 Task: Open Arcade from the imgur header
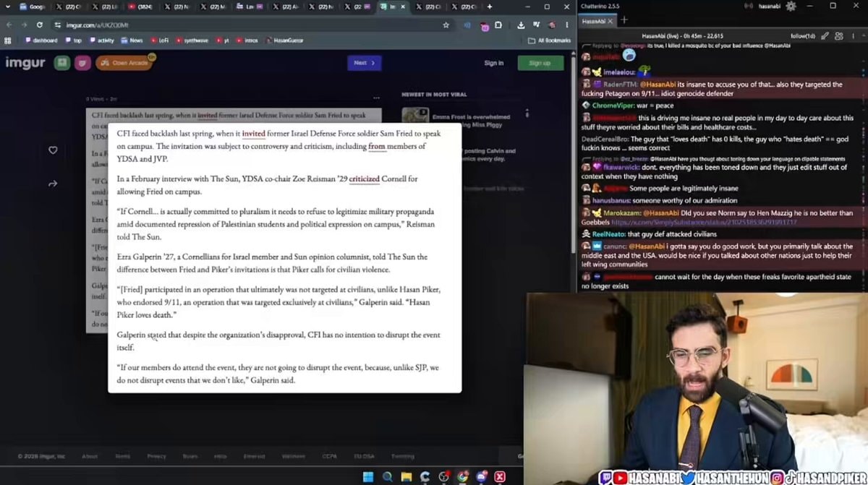point(124,63)
